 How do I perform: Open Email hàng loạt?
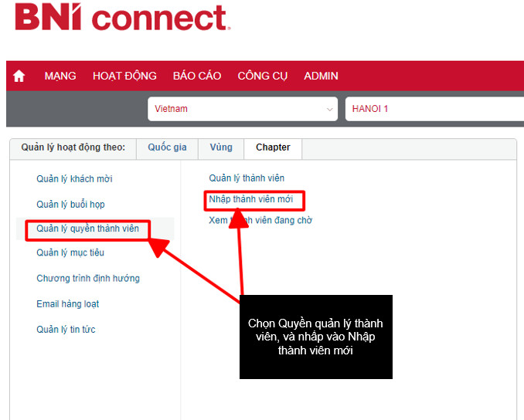tap(68, 304)
